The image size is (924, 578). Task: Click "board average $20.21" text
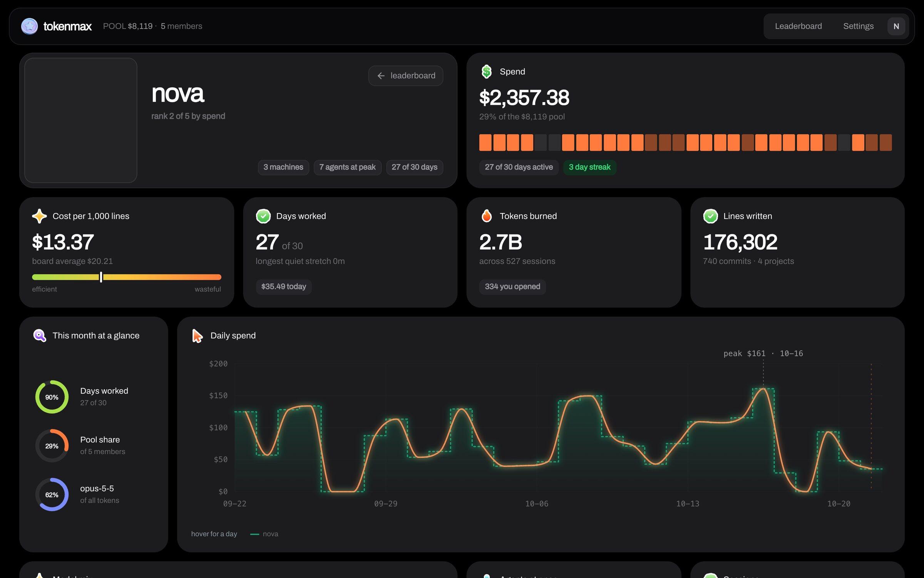72,261
